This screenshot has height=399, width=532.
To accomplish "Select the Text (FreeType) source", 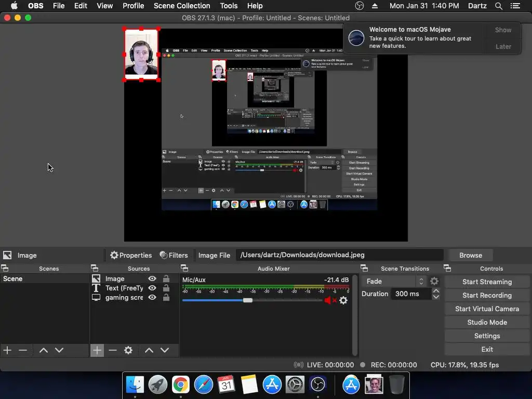I will click(124, 288).
